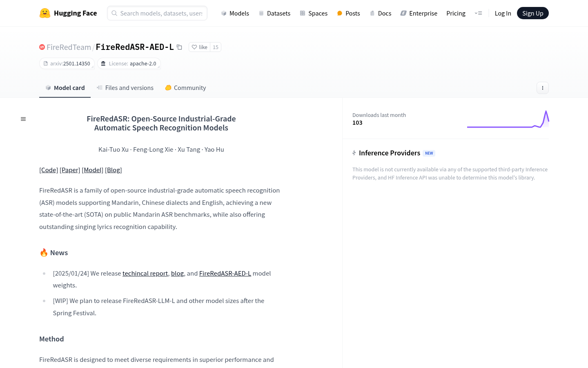Viewport: 588px width, 368px height.
Task: Click the Hugging Face emoji logo
Action: point(45,13)
